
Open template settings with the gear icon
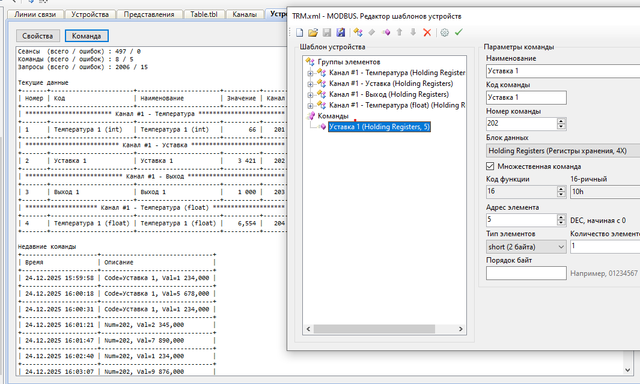(445, 32)
